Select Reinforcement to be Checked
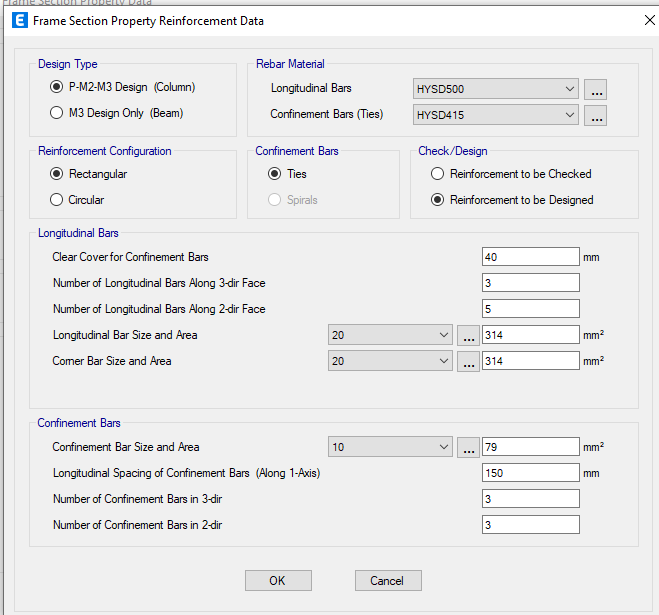 point(437,174)
